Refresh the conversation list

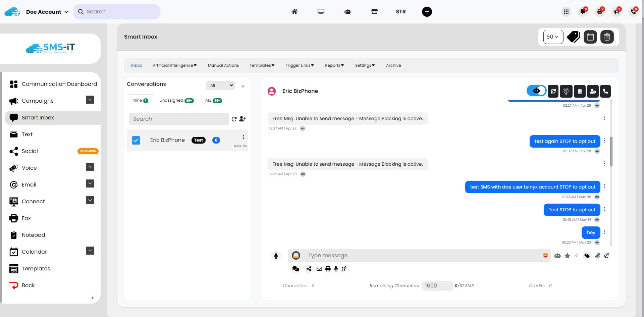(234, 119)
